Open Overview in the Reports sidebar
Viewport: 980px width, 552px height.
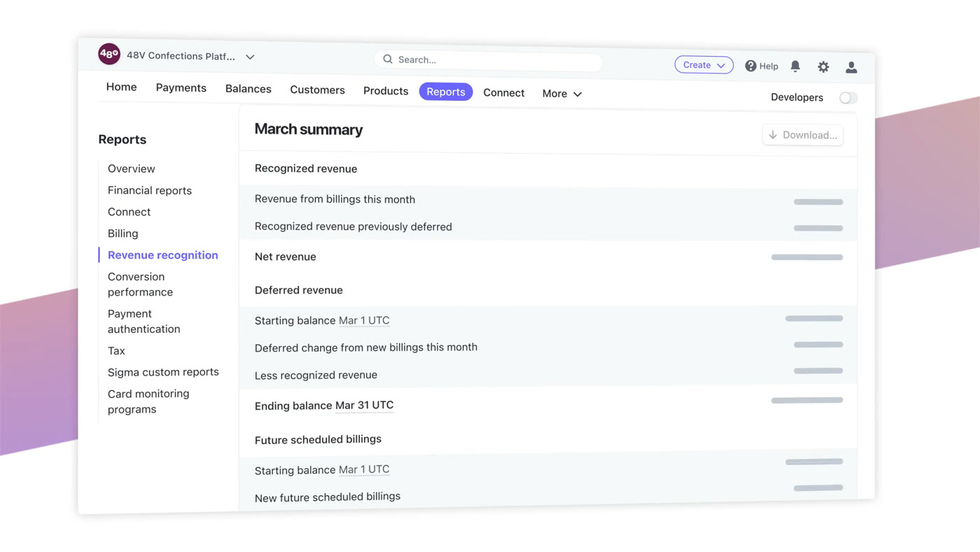click(x=131, y=169)
